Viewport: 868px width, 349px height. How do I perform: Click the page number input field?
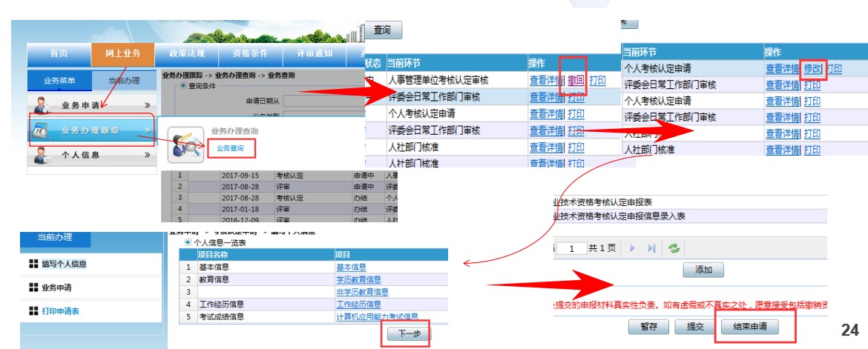(572, 249)
